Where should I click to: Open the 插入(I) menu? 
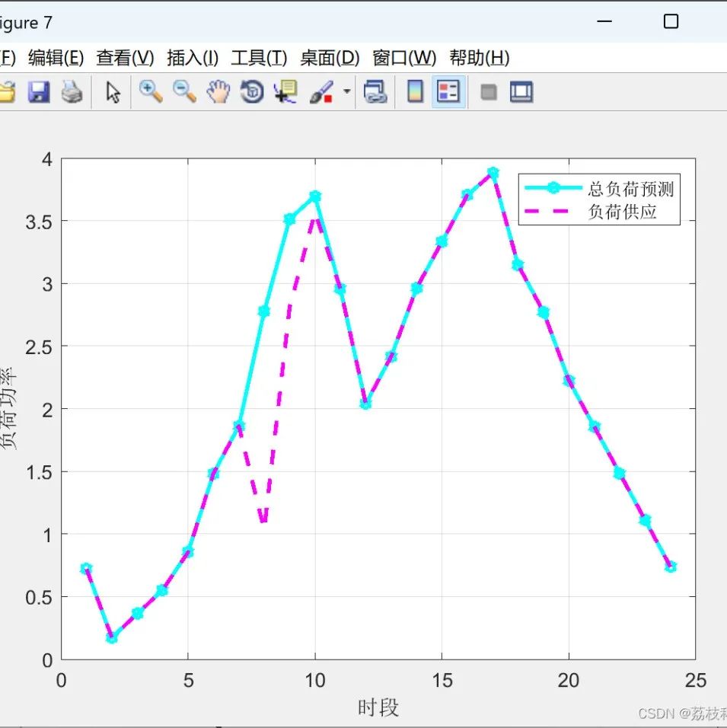[192, 58]
